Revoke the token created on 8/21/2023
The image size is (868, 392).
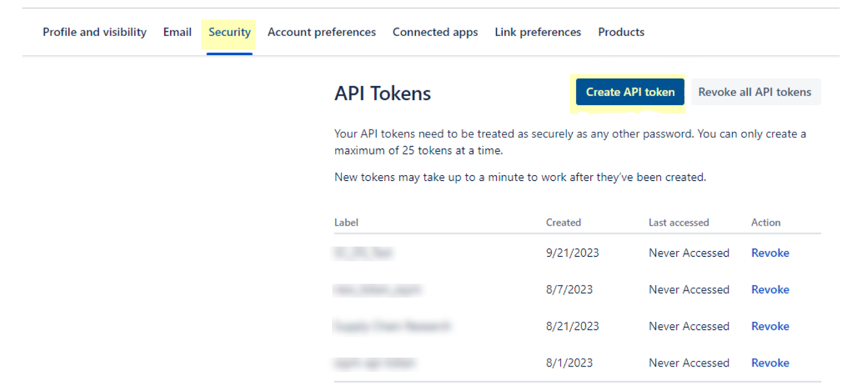[770, 326]
